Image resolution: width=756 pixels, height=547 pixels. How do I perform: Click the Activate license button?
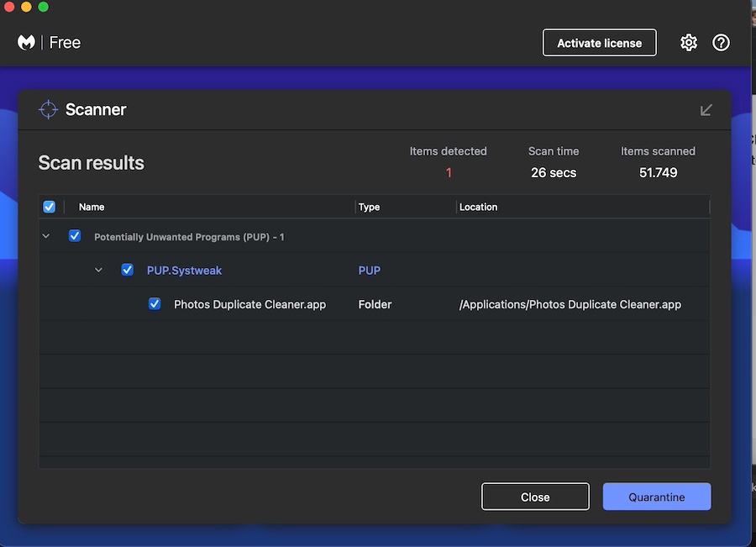point(599,43)
